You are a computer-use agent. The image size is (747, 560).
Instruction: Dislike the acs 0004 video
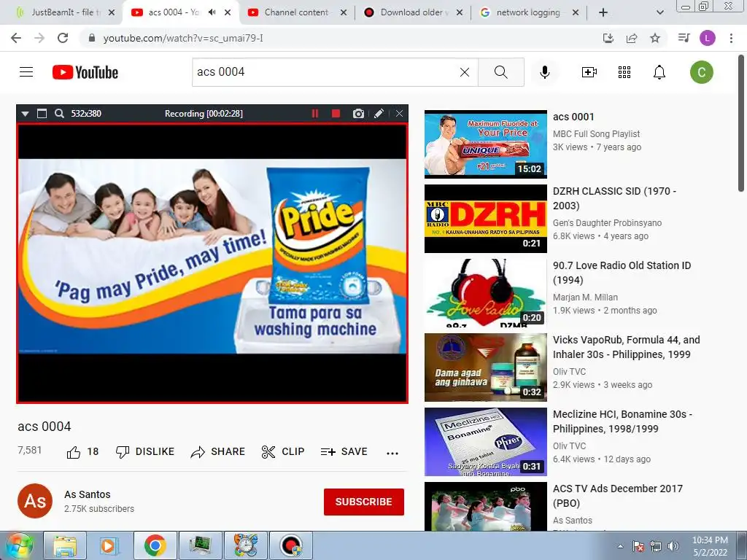point(145,452)
